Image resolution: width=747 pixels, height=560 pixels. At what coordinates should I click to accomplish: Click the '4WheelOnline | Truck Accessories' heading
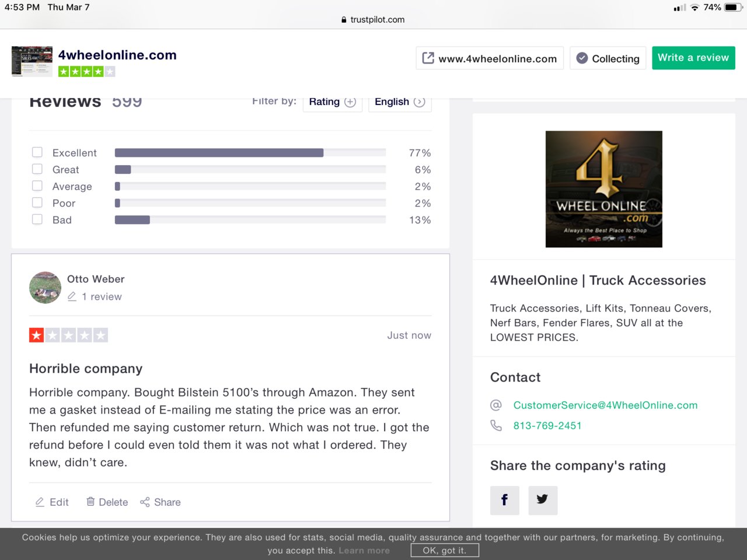(x=598, y=280)
